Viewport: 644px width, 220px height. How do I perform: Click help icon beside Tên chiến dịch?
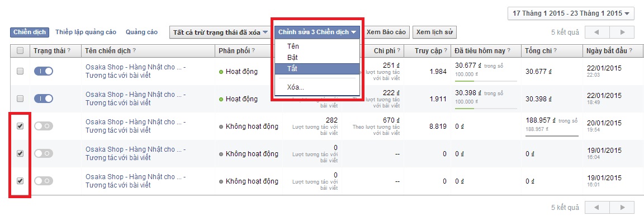coord(134,50)
